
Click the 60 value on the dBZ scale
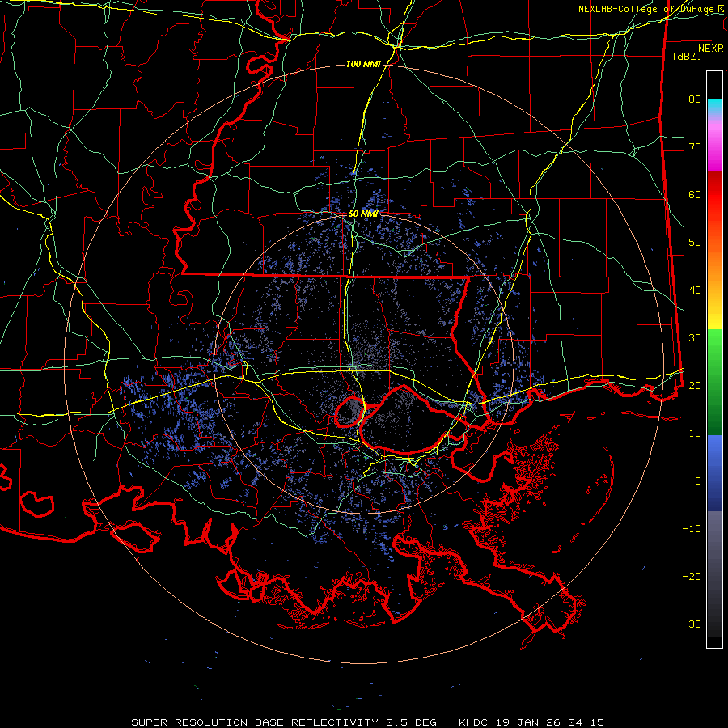click(695, 194)
